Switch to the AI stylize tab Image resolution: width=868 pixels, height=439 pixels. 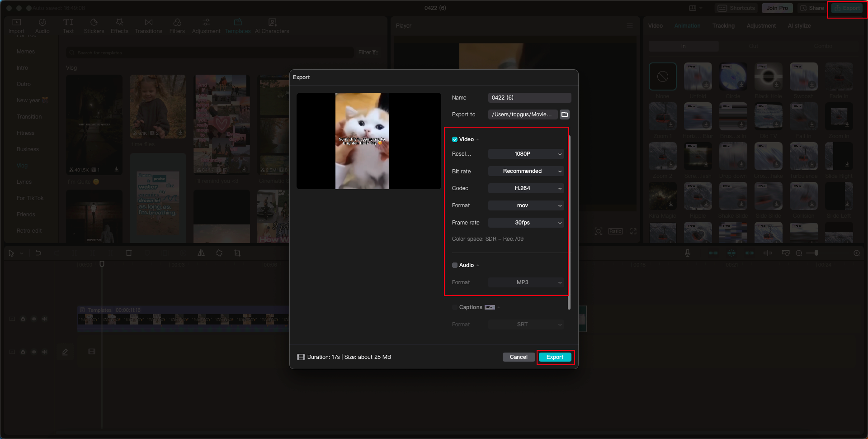[799, 26]
